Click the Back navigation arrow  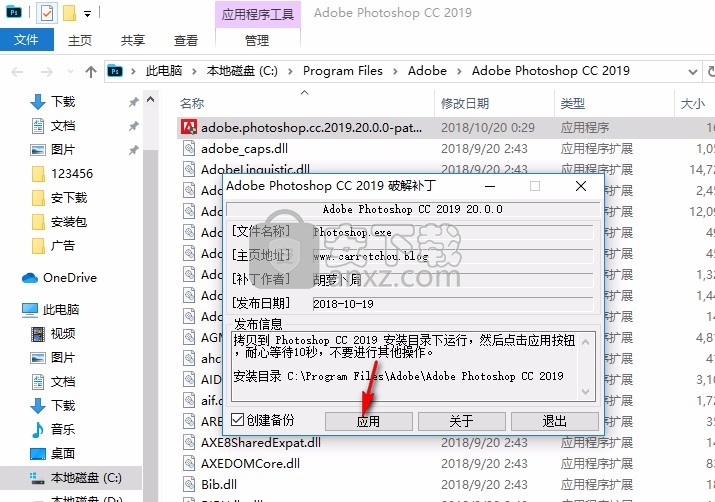pyautogui.click(x=17, y=72)
